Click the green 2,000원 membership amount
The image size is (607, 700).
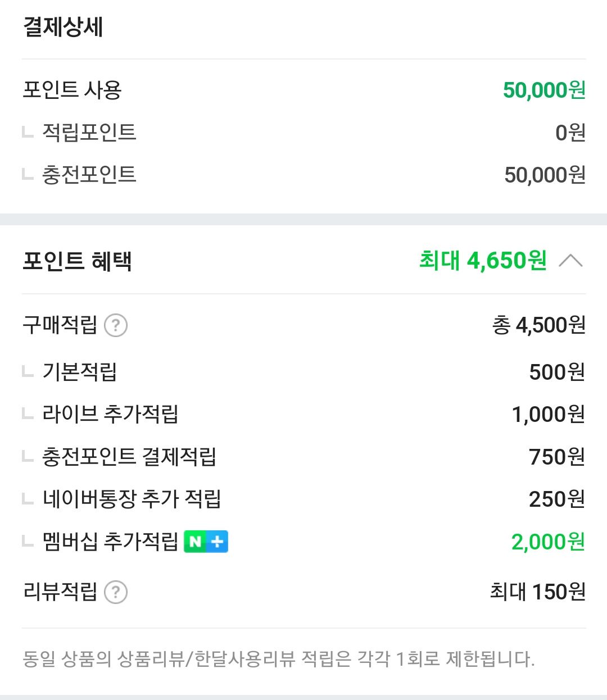point(548,542)
